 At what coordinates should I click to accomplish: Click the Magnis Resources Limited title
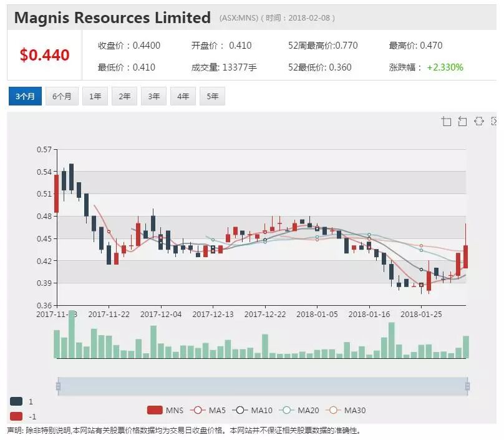(x=112, y=17)
